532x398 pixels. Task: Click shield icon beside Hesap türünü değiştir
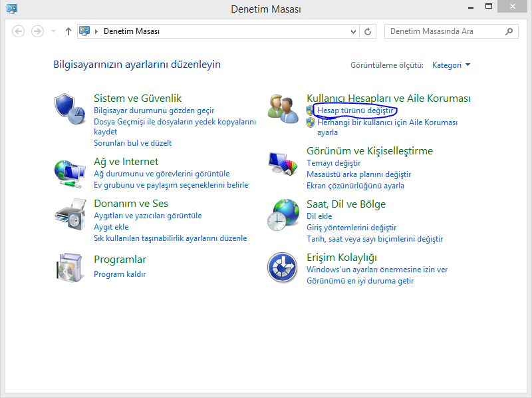pyautogui.click(x=310, y=110)
